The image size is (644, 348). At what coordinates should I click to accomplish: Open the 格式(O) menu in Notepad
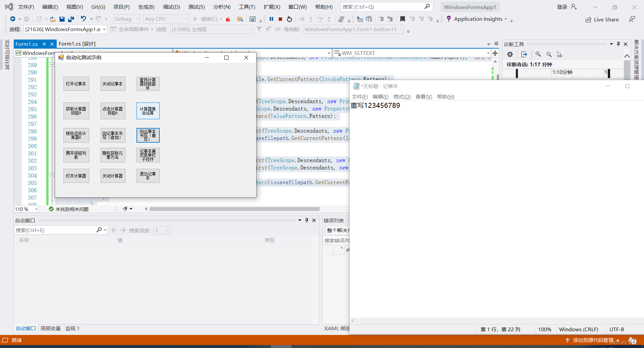402,97
